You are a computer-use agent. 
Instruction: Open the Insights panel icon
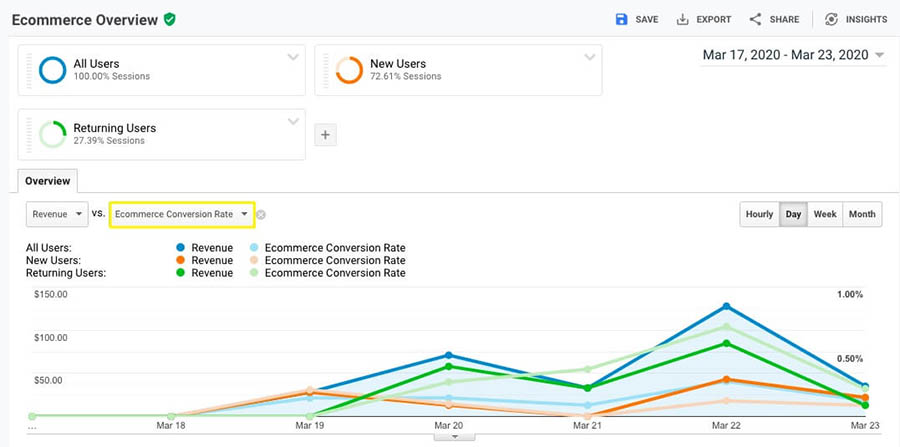[x=832, y=19]
